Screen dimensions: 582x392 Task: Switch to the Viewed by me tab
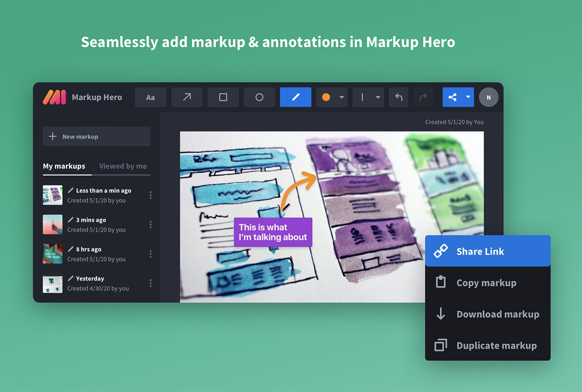click(x=123, y=166)
